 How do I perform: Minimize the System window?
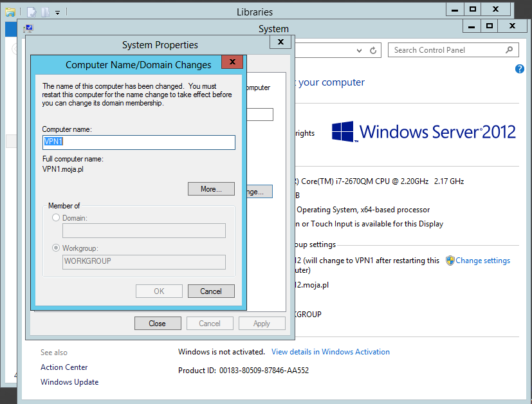coord(472,26)
